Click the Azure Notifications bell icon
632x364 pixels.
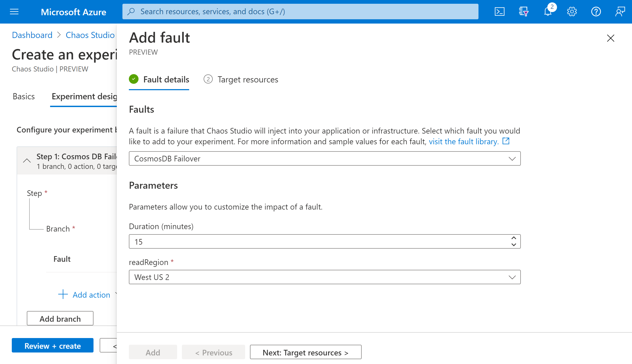(548, 11)
